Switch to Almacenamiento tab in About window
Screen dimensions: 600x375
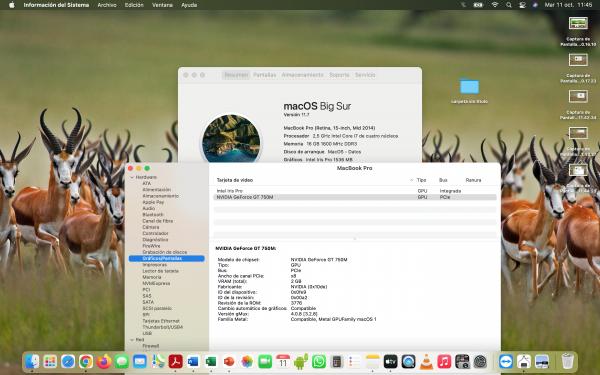coord(302,75)
